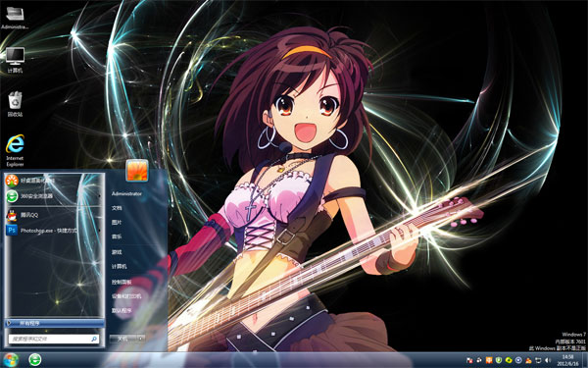Image resolution: width=588 pixels, height=368 pixels.
Task: Open the 计算机 desktop icon
Action: (x=15, y=60)
